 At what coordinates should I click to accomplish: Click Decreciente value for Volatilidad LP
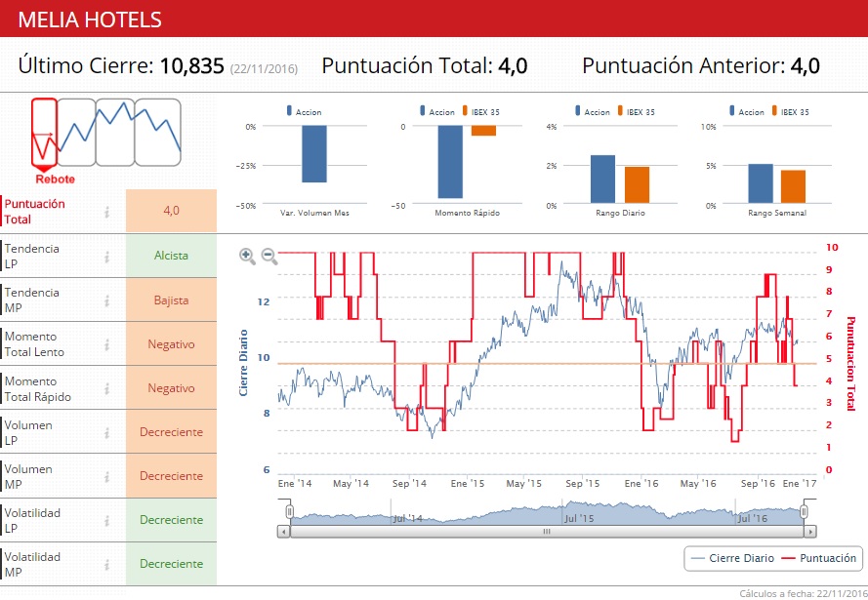click(x=171, y=520)
